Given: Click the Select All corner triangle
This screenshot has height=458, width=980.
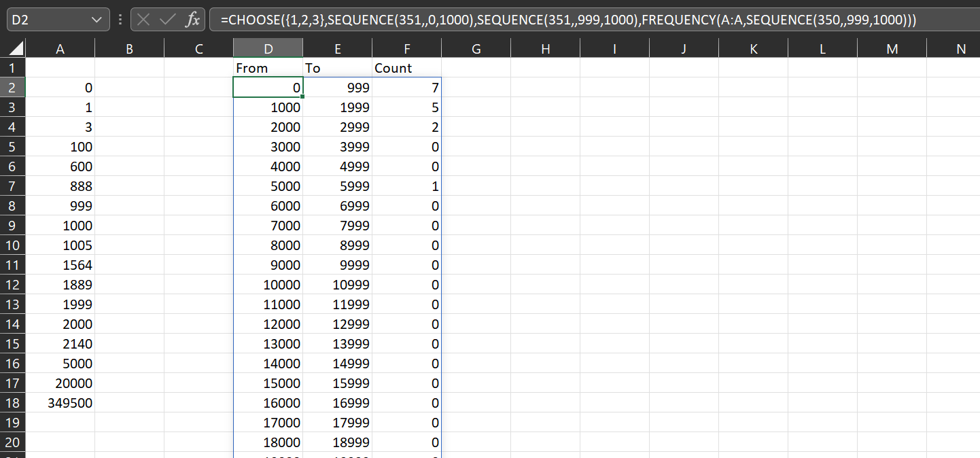Looking at the screenshot, I should [x=16, y=48].
